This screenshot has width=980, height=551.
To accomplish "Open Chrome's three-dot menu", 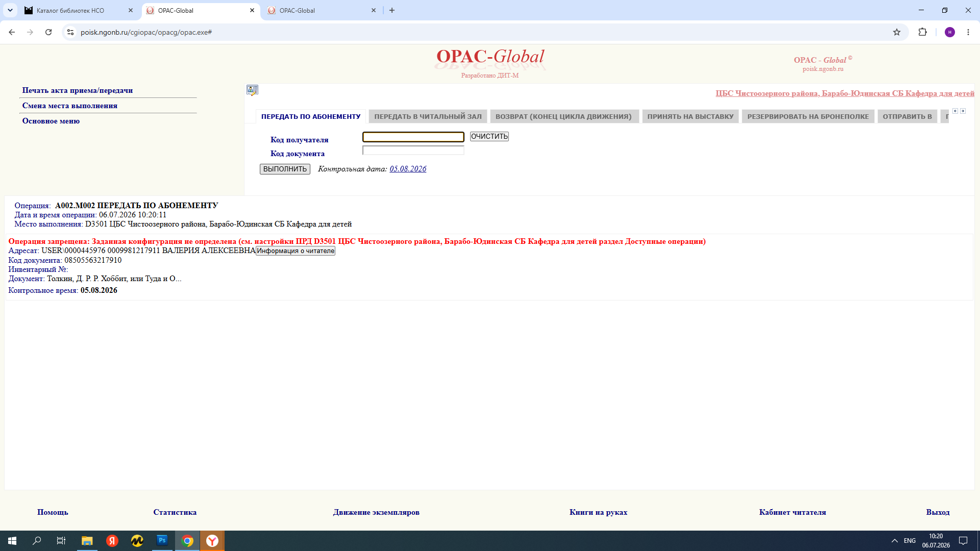I will click(x=968, y=32).
